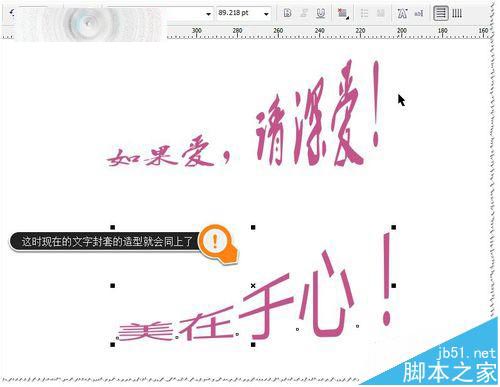Click the middle-left selection handle

coord(113,286)
